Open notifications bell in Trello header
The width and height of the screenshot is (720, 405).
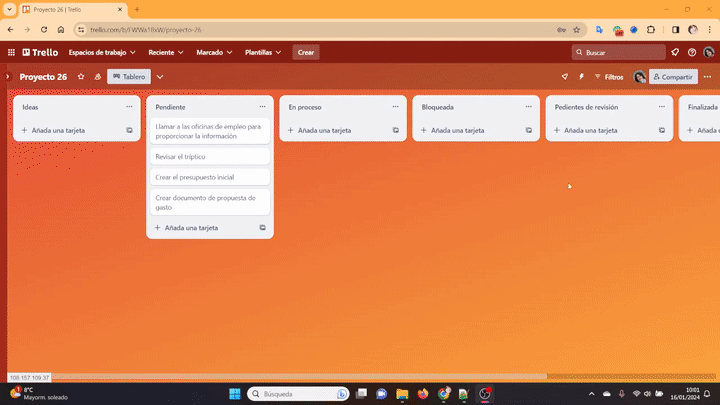[x=675, y=52]
